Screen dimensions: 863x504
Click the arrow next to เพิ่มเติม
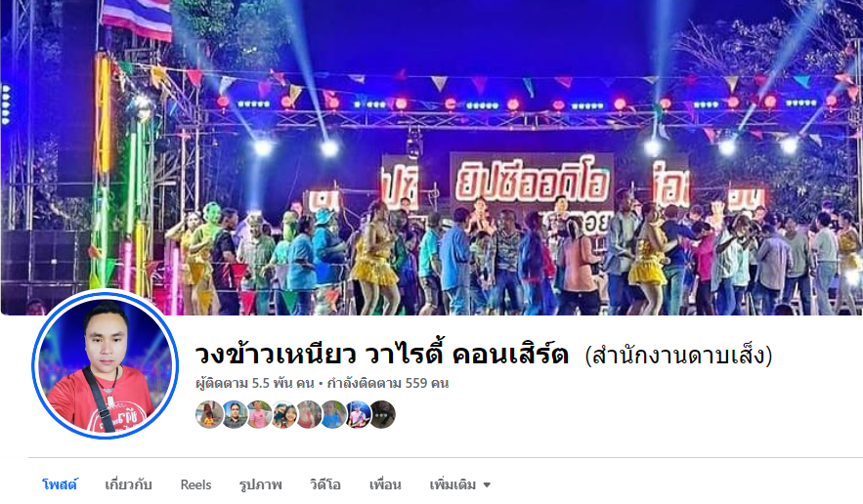click(487, 484)
